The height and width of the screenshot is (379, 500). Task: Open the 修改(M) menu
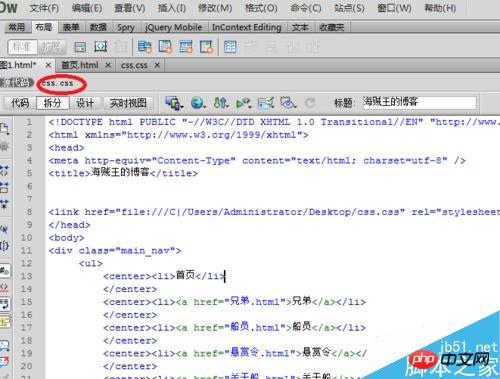click(215, 8)
